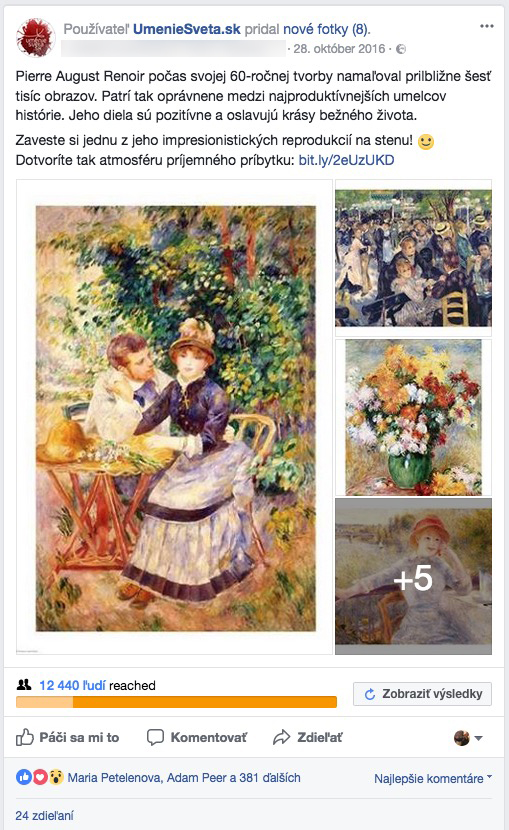Click the 24 zdieľaní shares link

pos(44,815)
